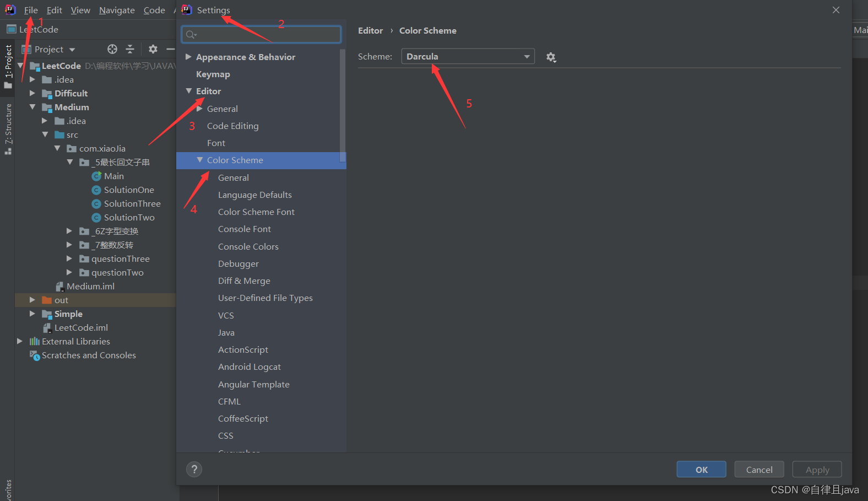This screenshot has height=501, width=868.
Task: Open the Scheme dropdown showing Darcula
Action: [x=468, y=56]
